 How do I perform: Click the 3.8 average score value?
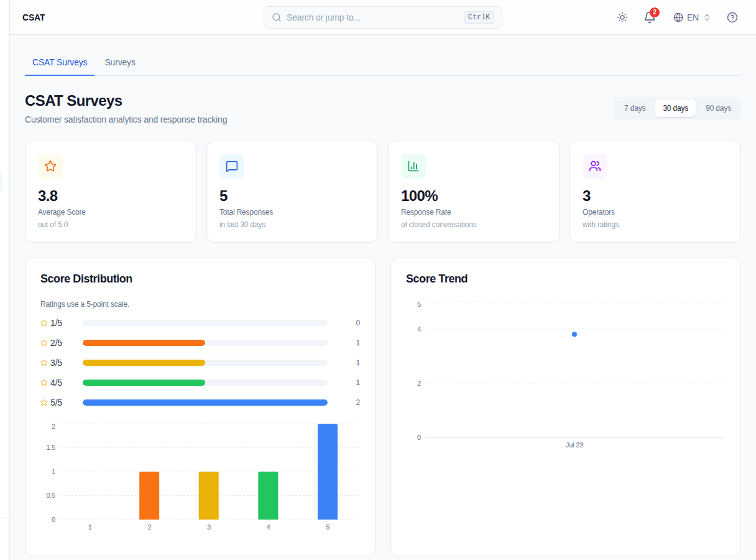[x=48, y=196]
